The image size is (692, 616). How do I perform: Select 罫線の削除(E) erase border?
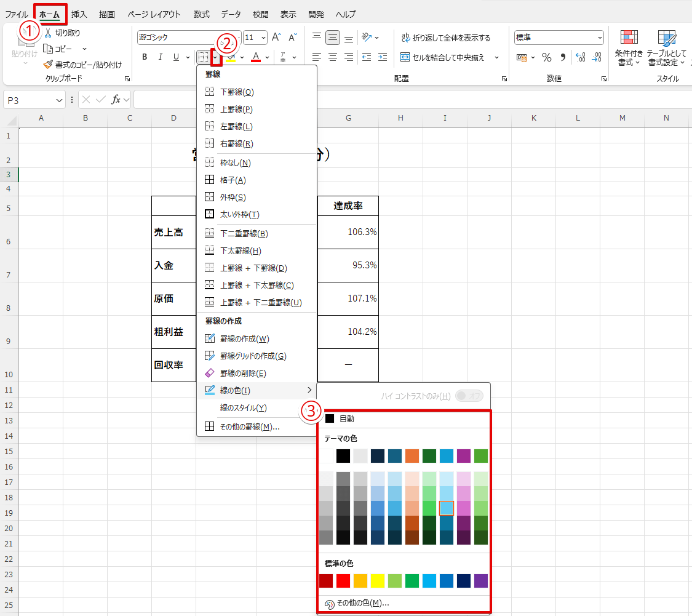click(257, 373)
